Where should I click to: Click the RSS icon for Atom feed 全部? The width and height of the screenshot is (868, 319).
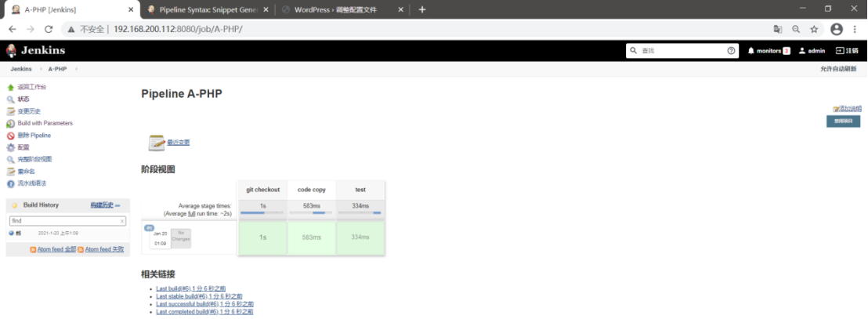(x=33, y=250)
